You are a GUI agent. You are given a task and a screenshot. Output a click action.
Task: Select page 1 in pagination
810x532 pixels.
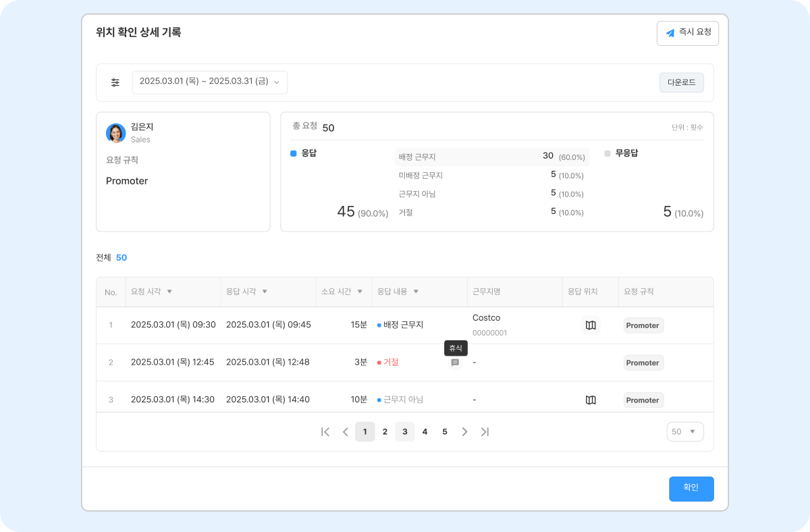pos(365,431)
